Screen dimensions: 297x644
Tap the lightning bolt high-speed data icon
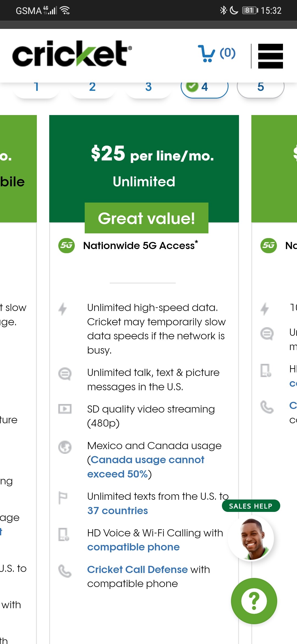pyautogui.click(x=63, y=309)
